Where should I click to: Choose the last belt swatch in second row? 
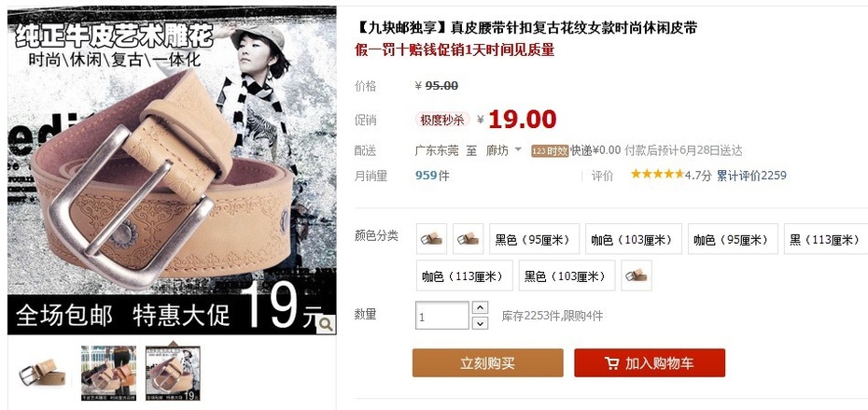click(636, 276)
